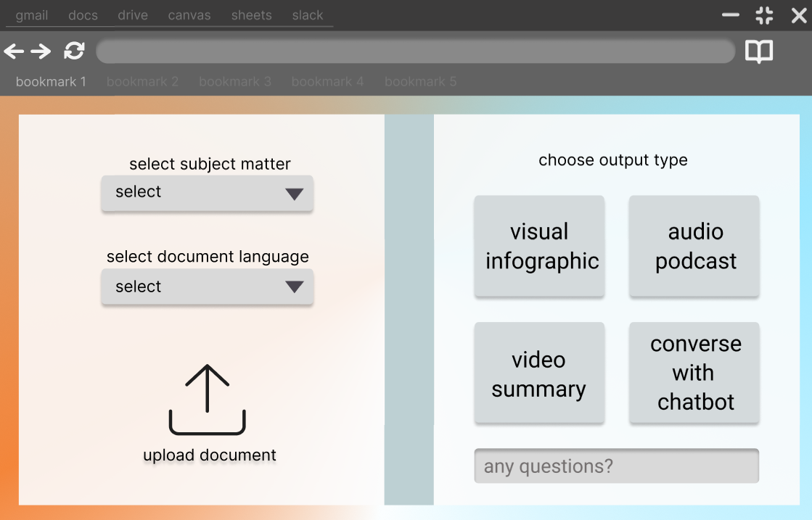Open bookmark 1

[x=51, y=82]
